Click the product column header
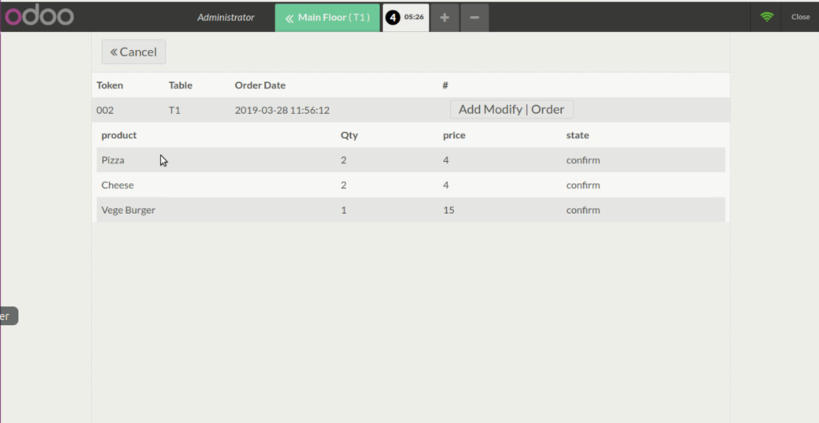The width and height of the screenshot is (819, 423). 119,135
